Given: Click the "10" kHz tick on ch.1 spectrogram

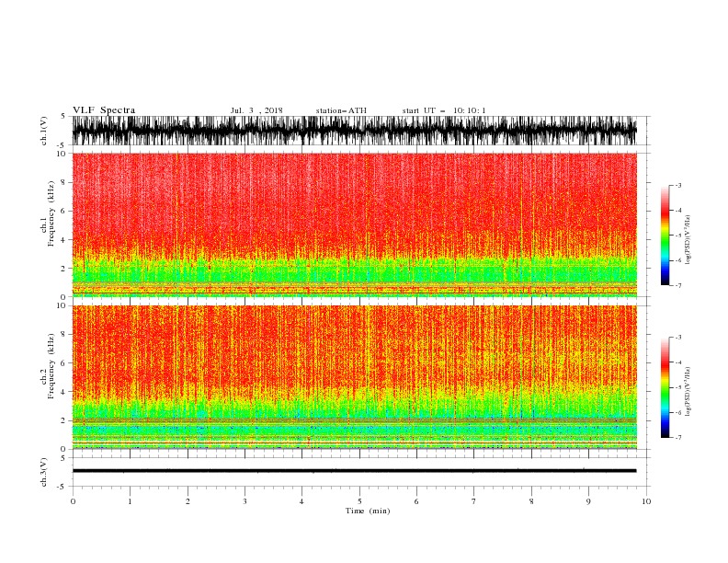Looking at the screenshot, I should click(x=63, y=154).
